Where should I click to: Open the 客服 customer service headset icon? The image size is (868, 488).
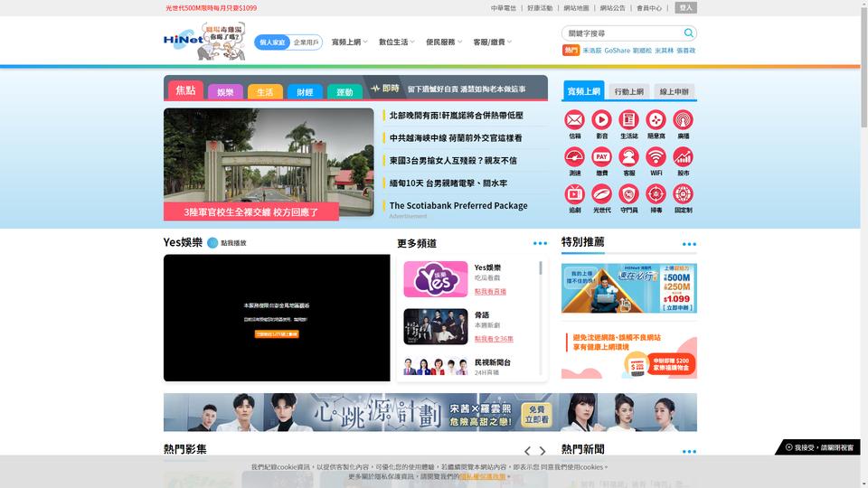coord(629,157)
